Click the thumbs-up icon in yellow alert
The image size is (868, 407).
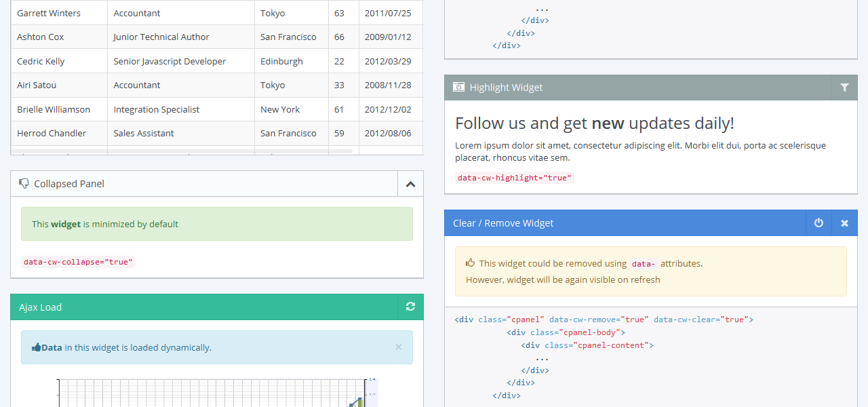click(471, 263)
